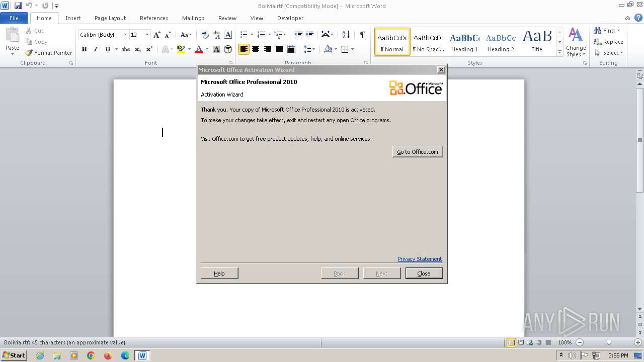The image size is (644, 362).
Task: Switch to the Developer tab
Action: (290, 18)
